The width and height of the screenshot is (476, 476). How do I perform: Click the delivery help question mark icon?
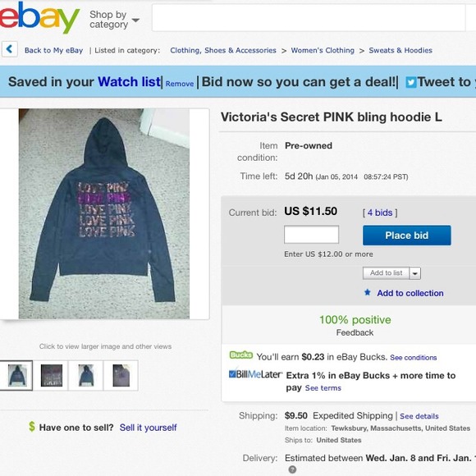292,469
